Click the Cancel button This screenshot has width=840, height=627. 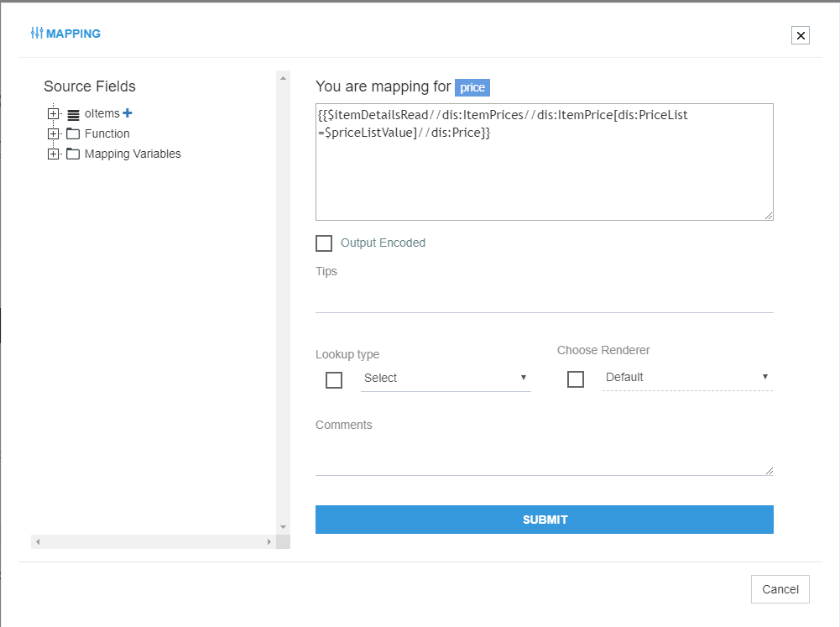point(780,589)
